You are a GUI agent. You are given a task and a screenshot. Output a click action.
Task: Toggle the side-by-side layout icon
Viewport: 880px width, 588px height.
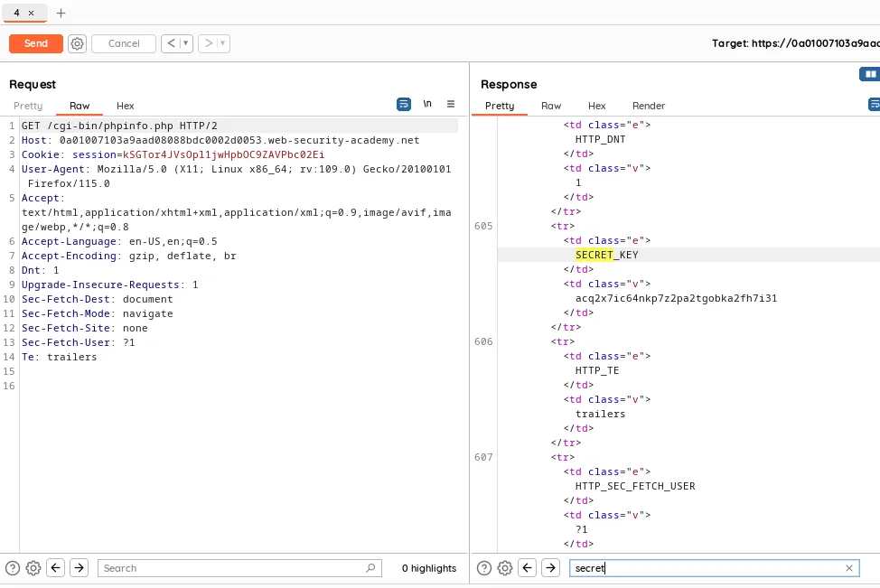(870, 74)
